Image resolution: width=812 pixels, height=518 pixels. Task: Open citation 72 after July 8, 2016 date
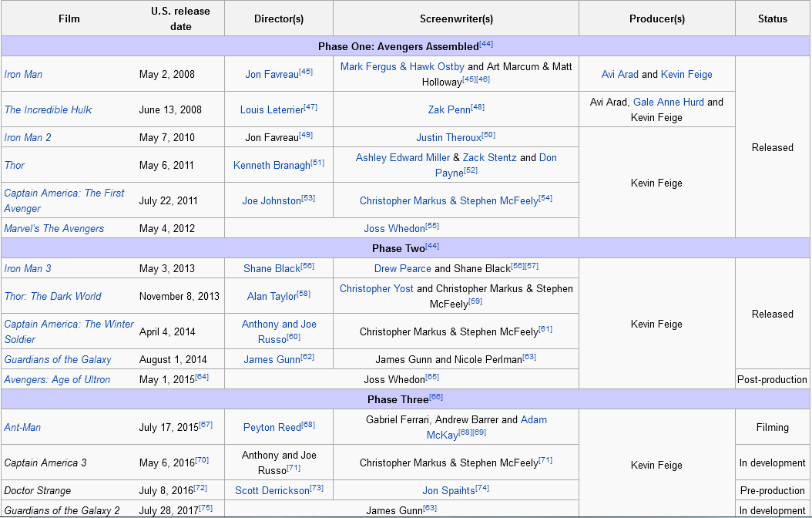tap(200, 487)
